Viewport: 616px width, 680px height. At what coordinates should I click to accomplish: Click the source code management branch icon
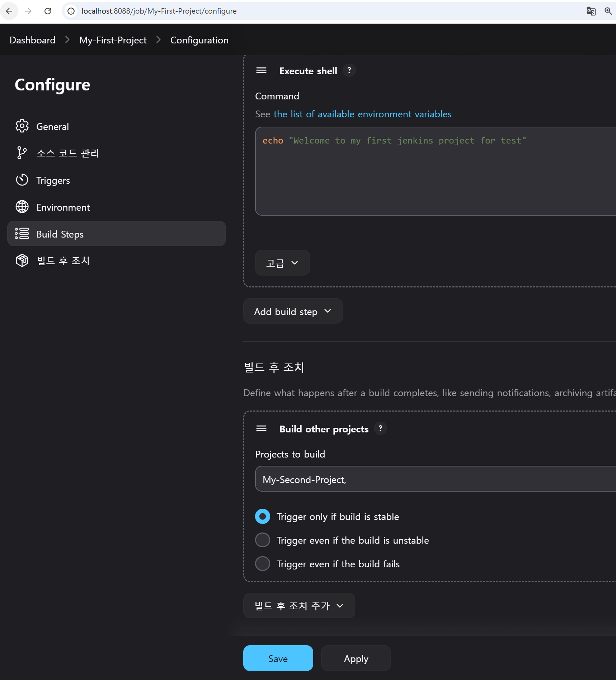[x=22, y=153]
